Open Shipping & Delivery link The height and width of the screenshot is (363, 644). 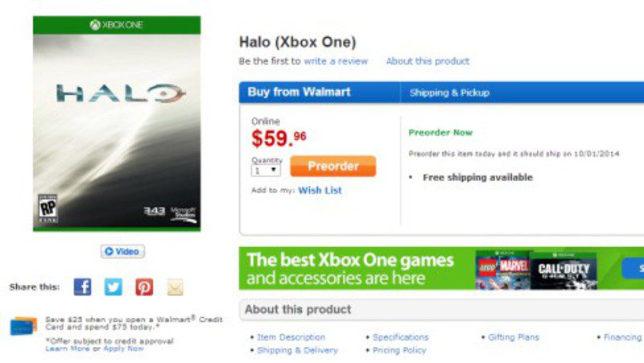click(297, 350)
